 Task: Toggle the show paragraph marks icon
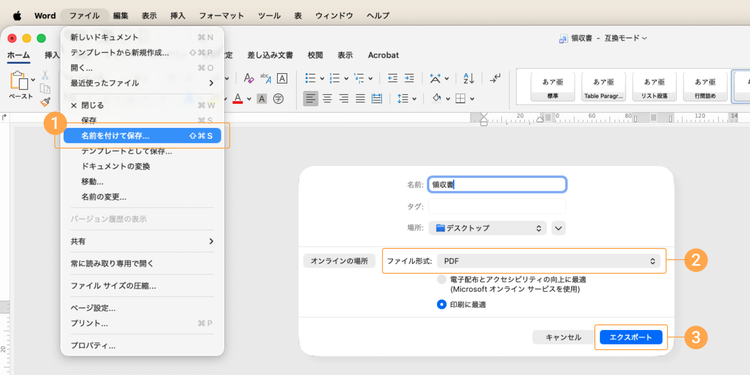coord(495,78)
